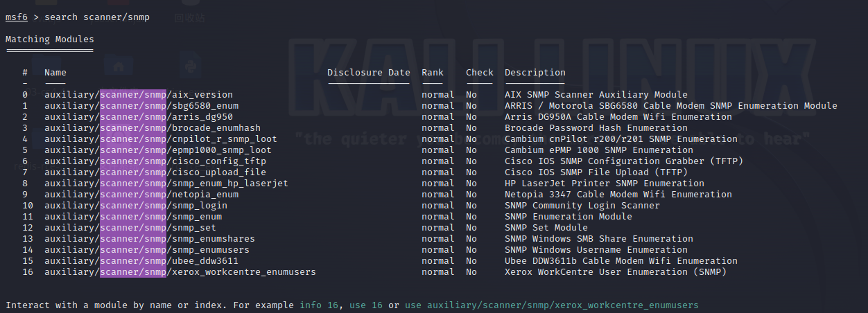Click the Rank column header
Image resolution: width=868 pixels, height=313 pixels.
point(432,73)
